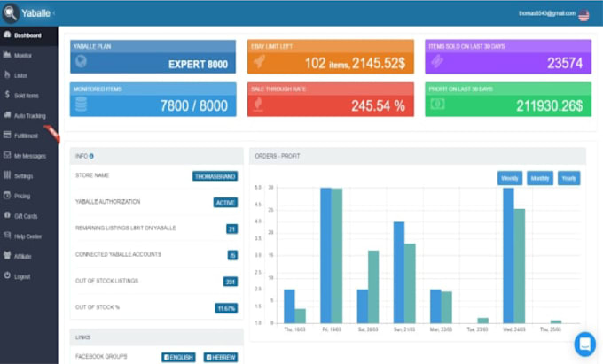Open Auto Tracking menu entry
Viewport: 603px width, 364px height.
(29, 115)
